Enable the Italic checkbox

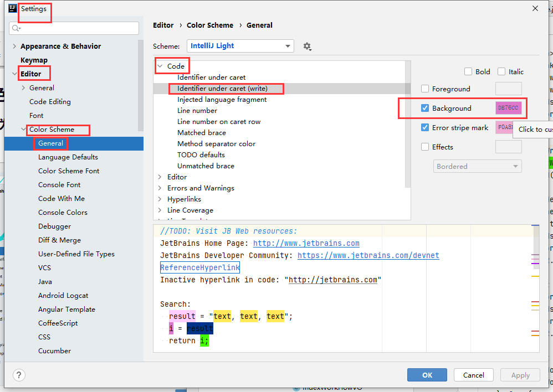(501, 71)
